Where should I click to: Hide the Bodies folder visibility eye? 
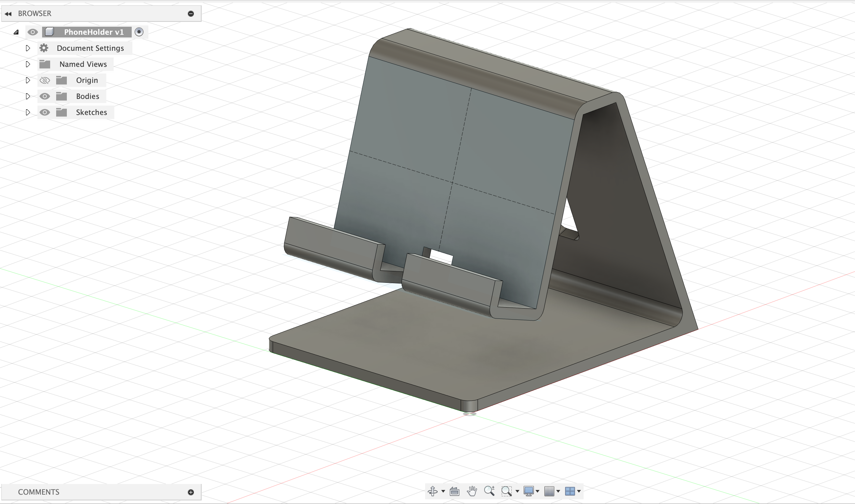(45, 97)
